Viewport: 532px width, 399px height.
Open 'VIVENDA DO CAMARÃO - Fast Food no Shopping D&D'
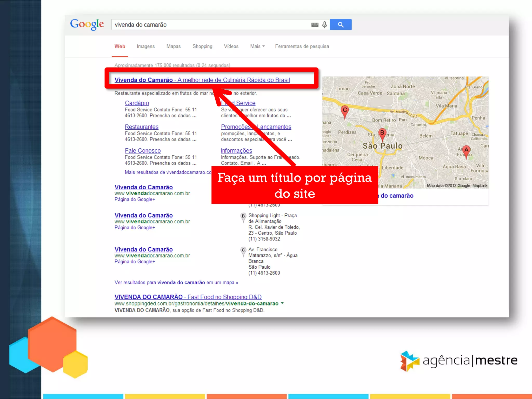pyautogui.click(x=188, y=297)
